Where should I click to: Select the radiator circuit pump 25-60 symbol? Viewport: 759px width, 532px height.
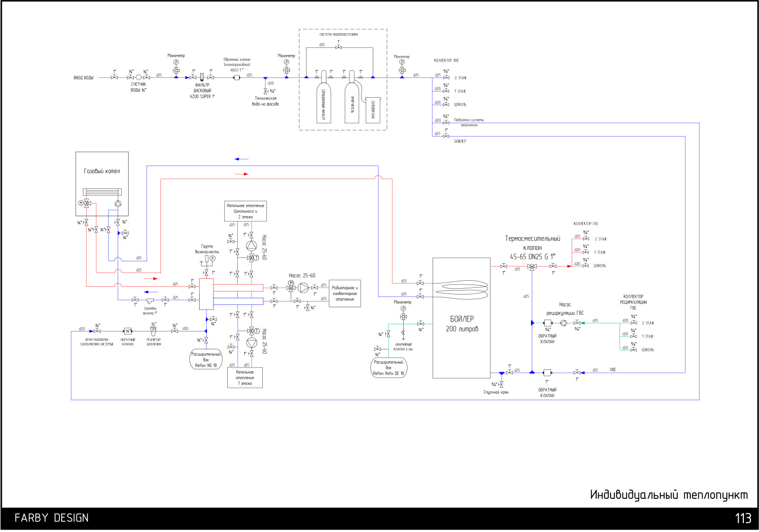pos(303,288)
